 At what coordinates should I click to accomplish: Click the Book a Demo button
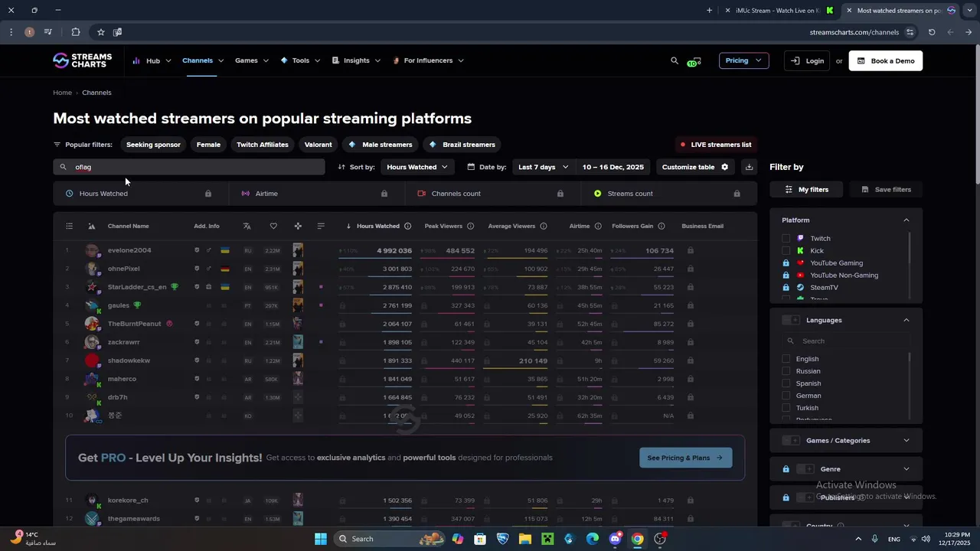pyautogui.click(x=886, y=60)
